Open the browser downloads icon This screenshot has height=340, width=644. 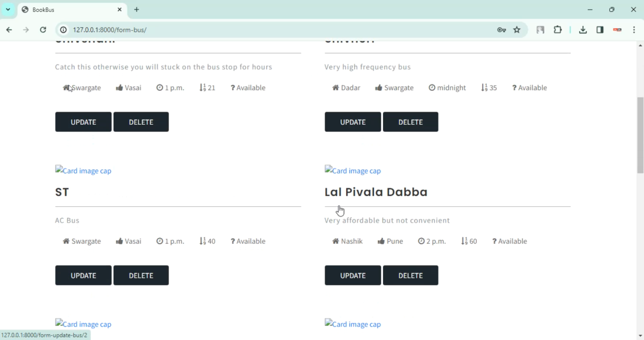pos(583,30)
